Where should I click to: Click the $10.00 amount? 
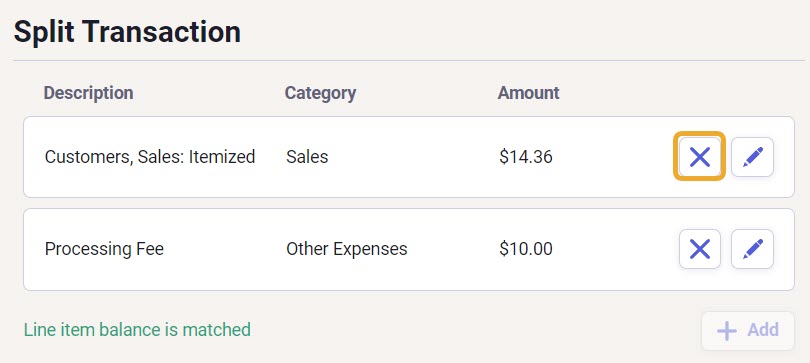coord(526,249)
